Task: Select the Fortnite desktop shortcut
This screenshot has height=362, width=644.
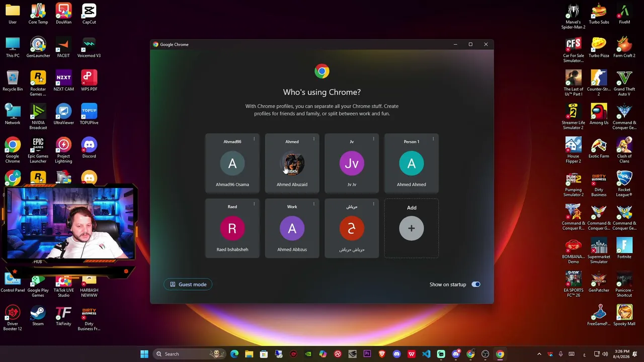Action: pos(624,249)
